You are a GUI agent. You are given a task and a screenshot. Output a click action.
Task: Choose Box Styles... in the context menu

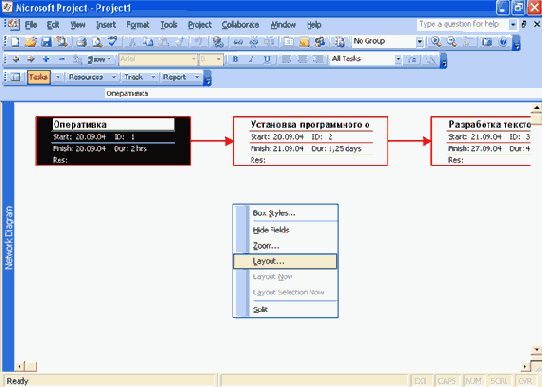[285, 213]
